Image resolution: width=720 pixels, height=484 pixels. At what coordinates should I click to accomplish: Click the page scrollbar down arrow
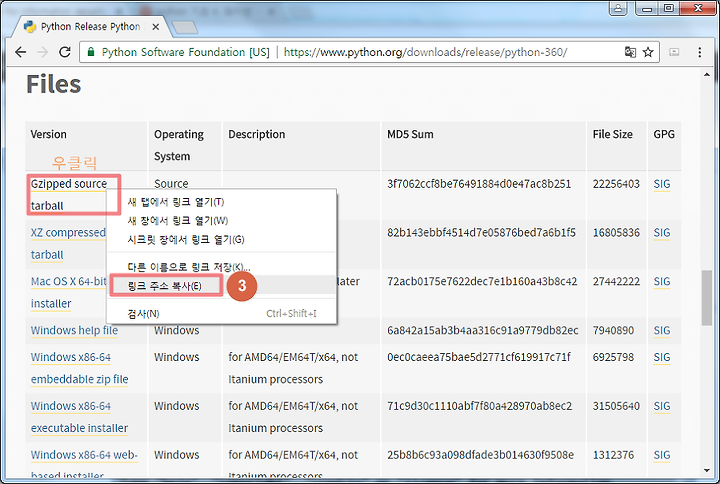[707, 470]
